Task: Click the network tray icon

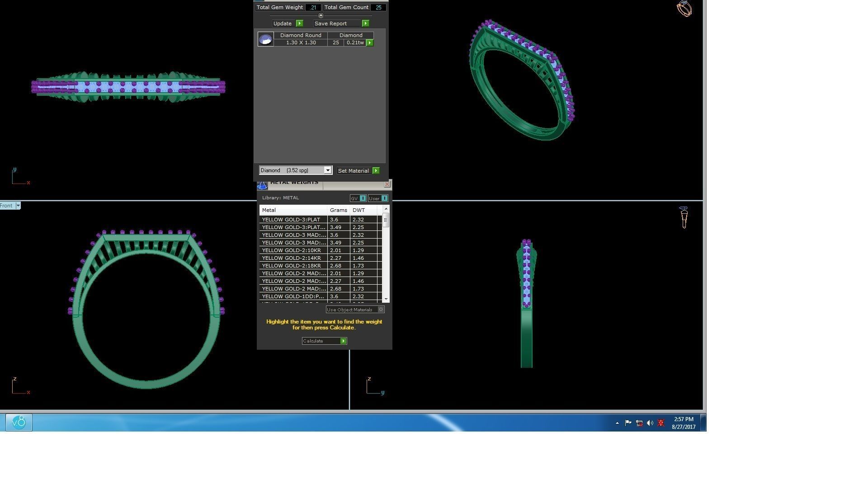Action: pos(639,423)
